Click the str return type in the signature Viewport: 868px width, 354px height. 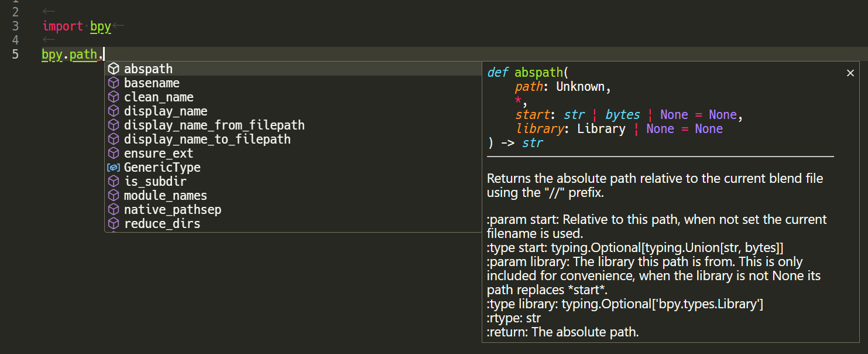point(532,142)
